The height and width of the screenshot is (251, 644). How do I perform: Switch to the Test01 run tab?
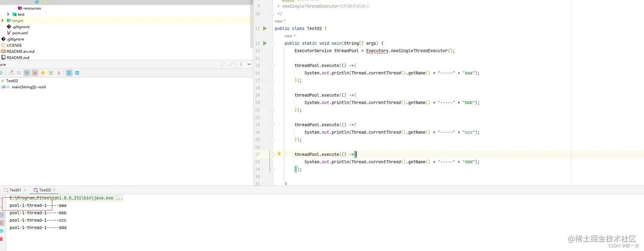15,190
